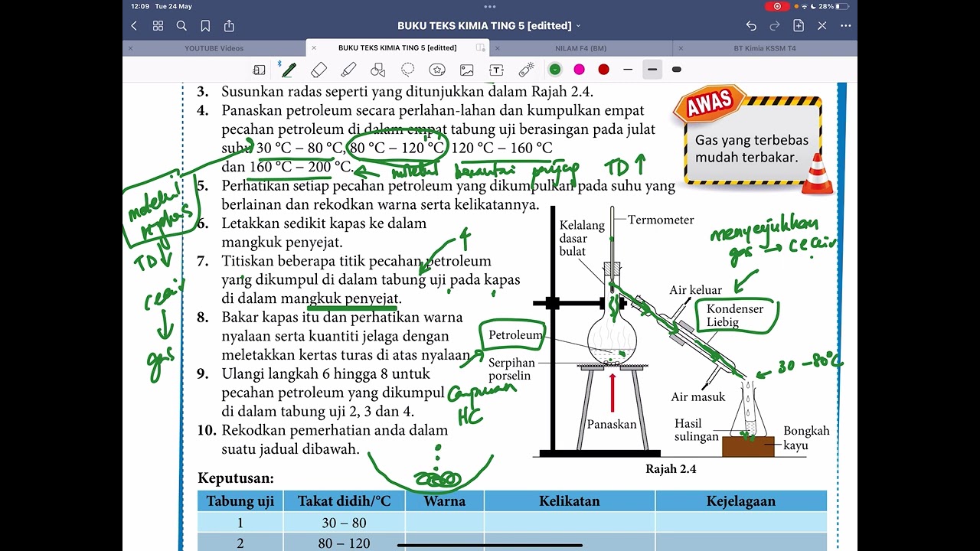The height and width of the screenshot is (551, 980).
Task: Redo the last undone action
Action: coord(775,26)
